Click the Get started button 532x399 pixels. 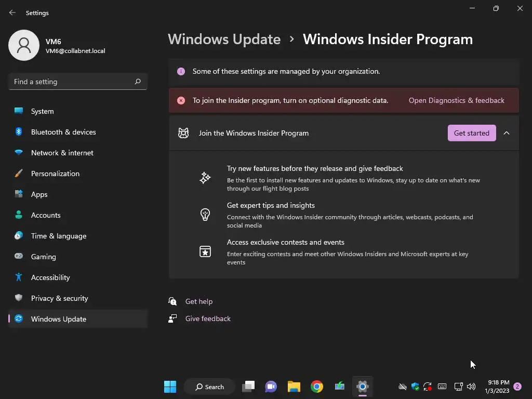click(472, 133)
